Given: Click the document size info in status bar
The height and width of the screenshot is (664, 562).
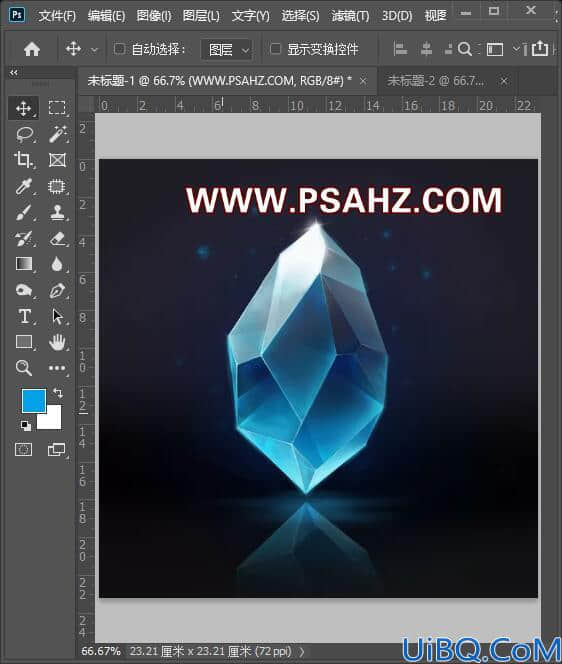Looking at the screenshot, I should 210,651.
